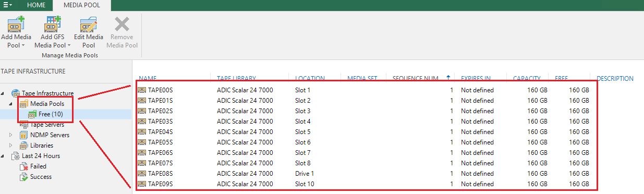Select the TAPE03S row name
Screen dimensions: 644x194
click(x=160, y=122)
